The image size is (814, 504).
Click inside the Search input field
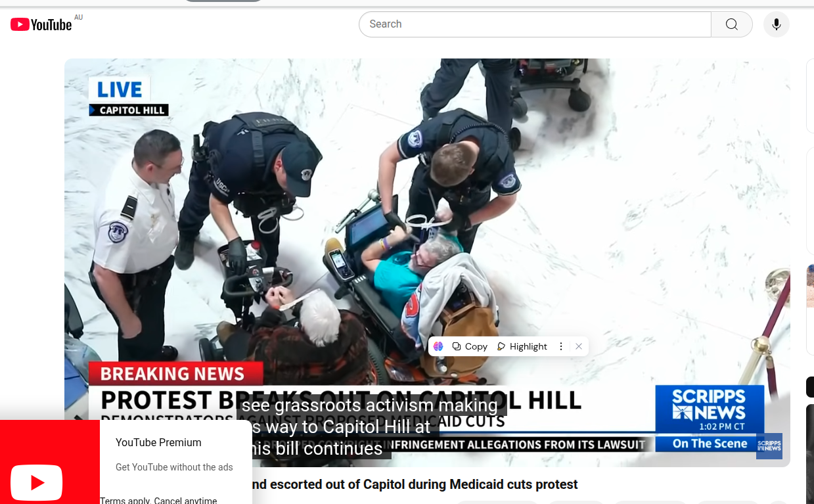[534, 24]
